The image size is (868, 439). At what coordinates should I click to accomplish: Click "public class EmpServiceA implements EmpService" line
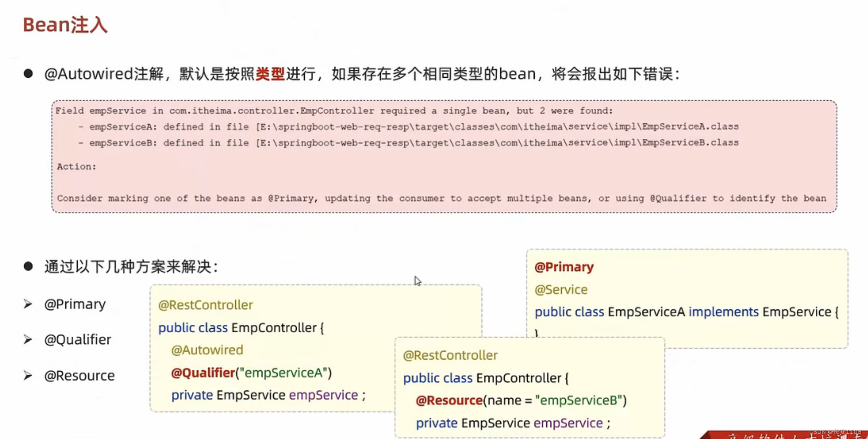686,312
